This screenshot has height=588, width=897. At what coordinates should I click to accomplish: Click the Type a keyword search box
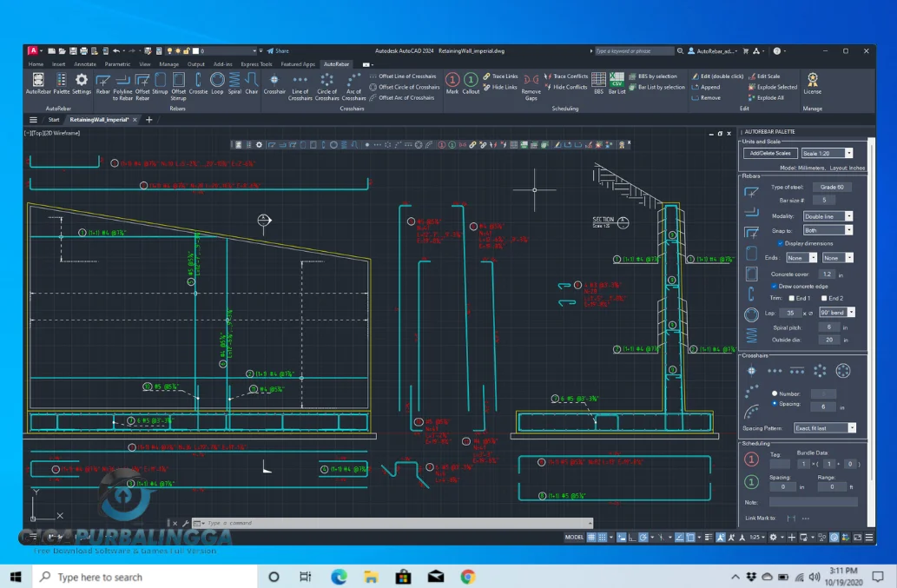(x=634, y=51)
